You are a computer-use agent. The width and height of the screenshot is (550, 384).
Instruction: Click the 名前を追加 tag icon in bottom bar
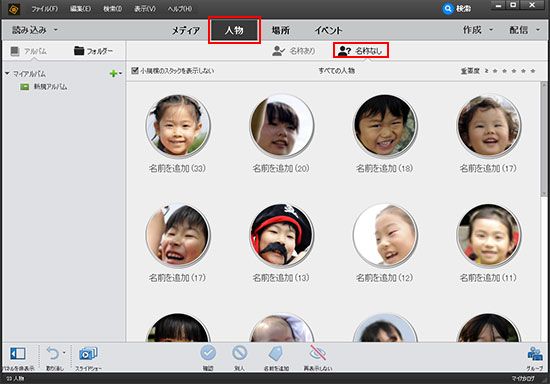276,353
